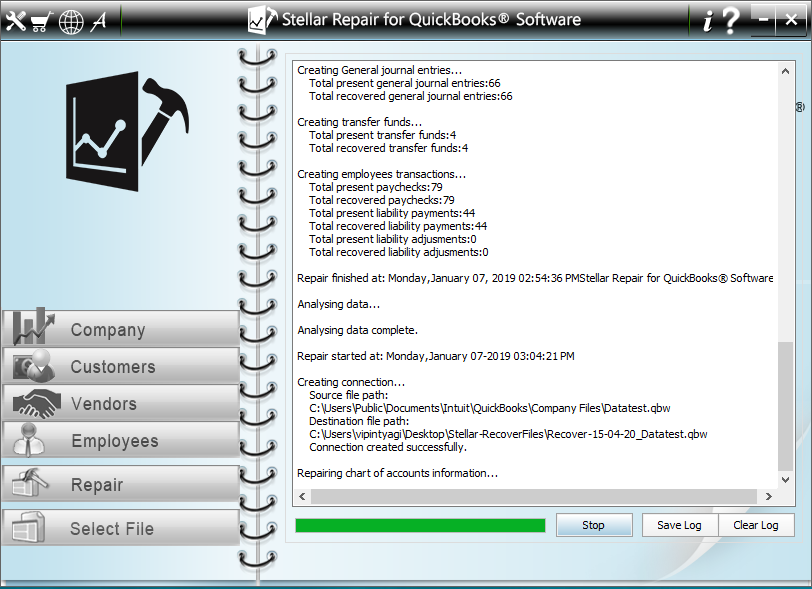Click the Employees person icon

click(28, 440)
